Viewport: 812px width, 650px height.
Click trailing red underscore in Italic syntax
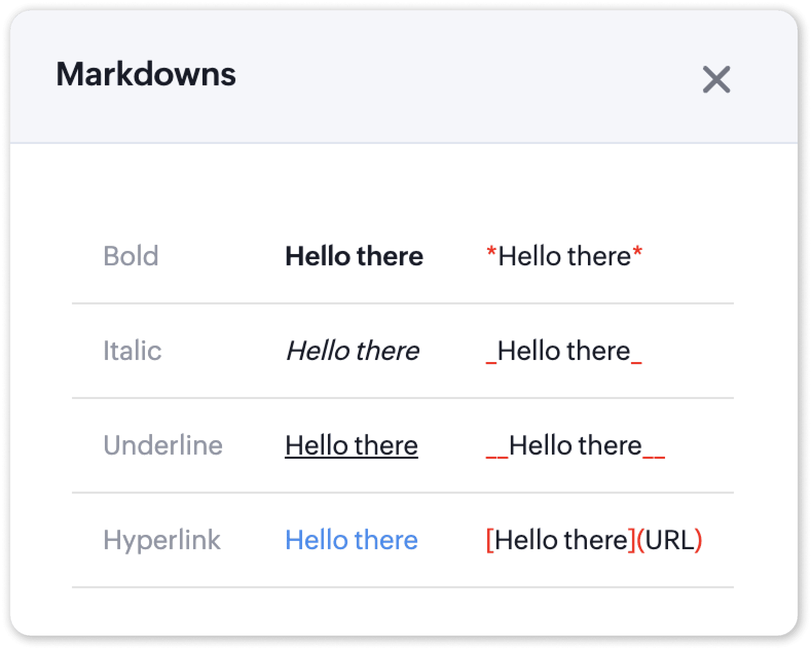(636, 362)
